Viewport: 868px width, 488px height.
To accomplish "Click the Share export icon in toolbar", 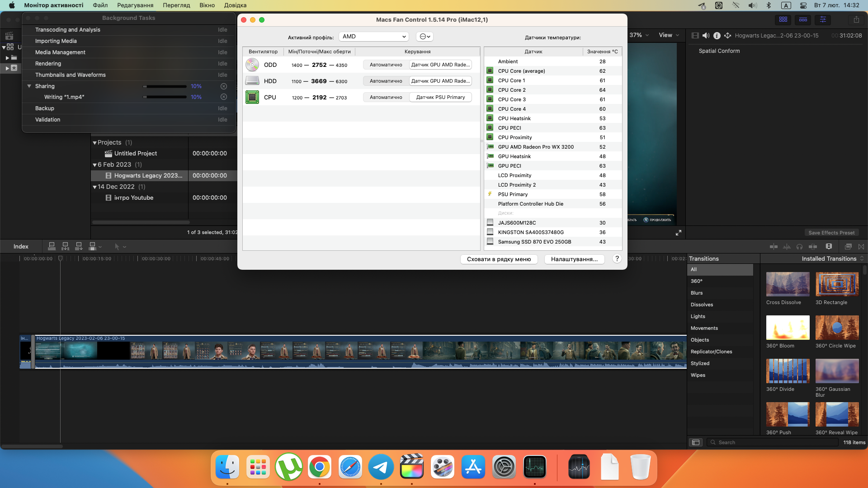I will (856, 19).
